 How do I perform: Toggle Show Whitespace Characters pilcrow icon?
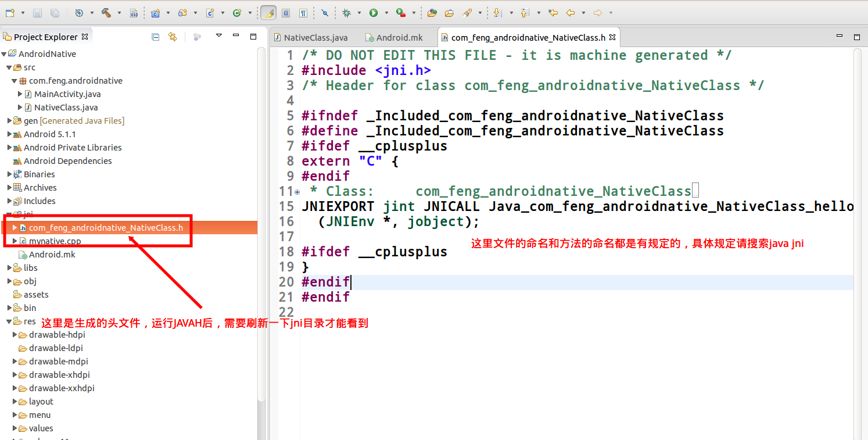point(303,12)
